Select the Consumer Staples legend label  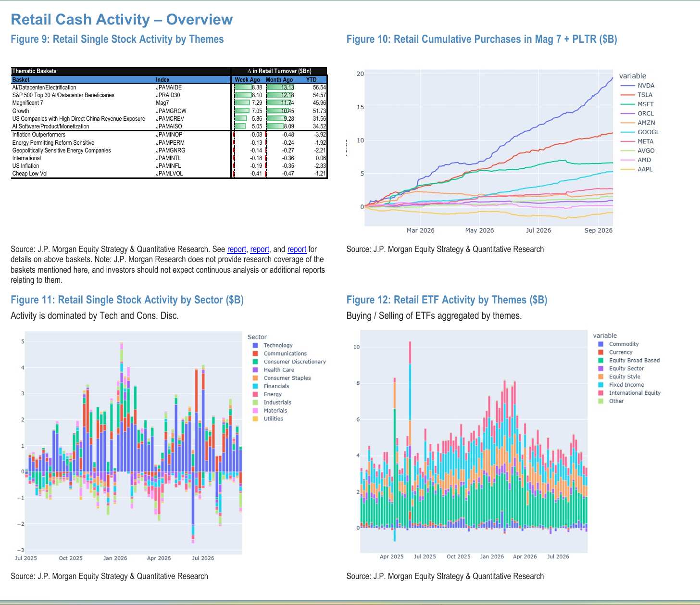pyautogui.click(x=287, y=378)
